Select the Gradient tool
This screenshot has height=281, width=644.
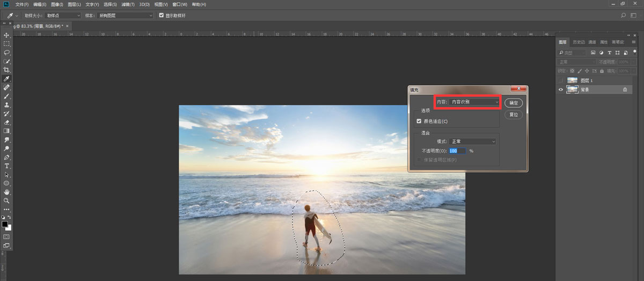click(x=6, y=131)
